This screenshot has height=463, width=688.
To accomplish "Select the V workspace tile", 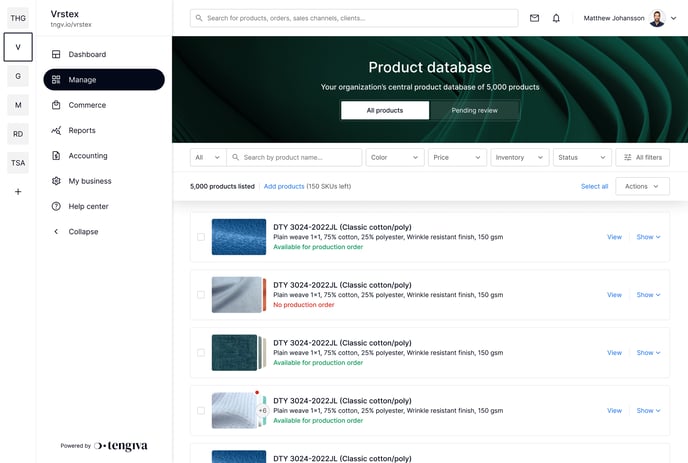I will click(x=18, y=47).
